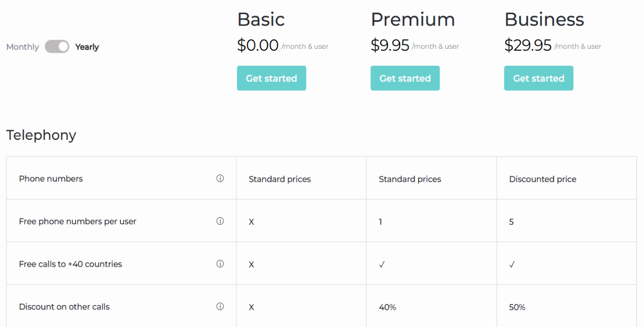Select the Basic plan heading
Viewport: 644px width, 327px height.
tap(261, 20)
